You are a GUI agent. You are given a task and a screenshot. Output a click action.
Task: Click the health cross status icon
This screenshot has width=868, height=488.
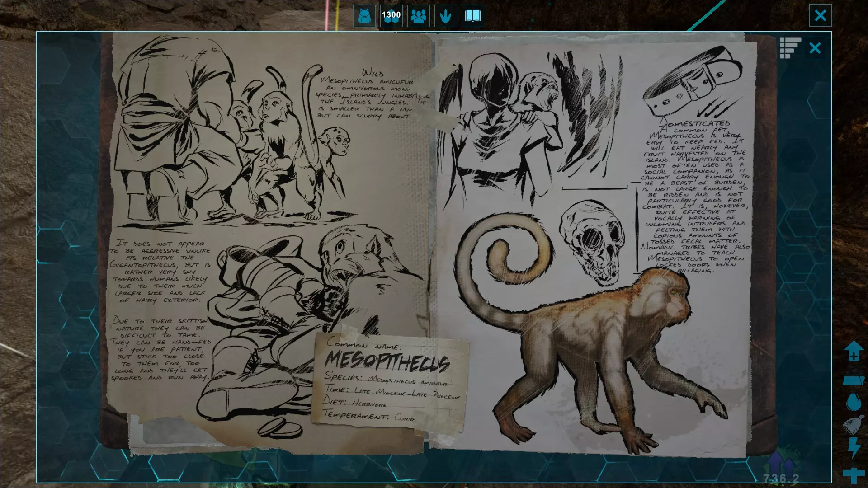854,475
